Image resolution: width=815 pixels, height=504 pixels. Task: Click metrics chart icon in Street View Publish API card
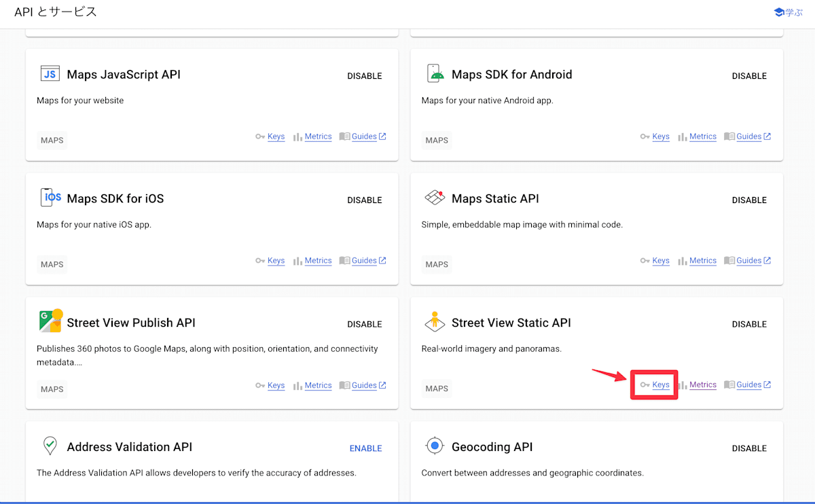297,385
